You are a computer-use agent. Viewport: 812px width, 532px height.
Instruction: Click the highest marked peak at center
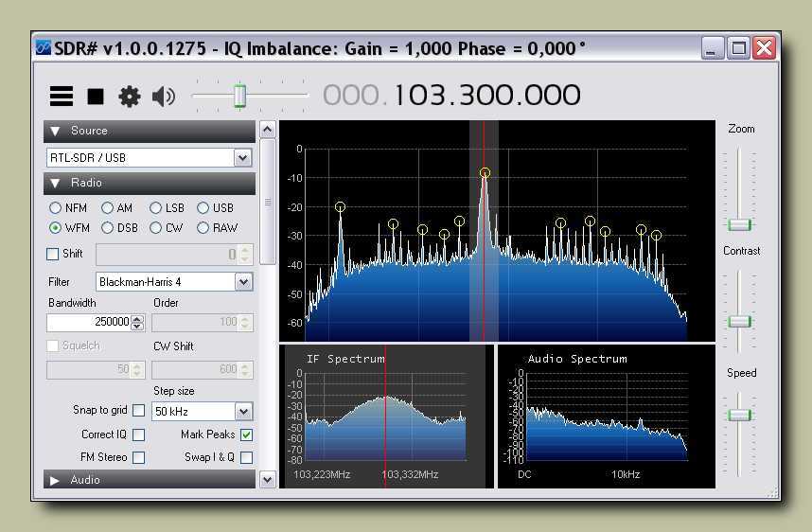pyautogui.click(x=485, y=173)
